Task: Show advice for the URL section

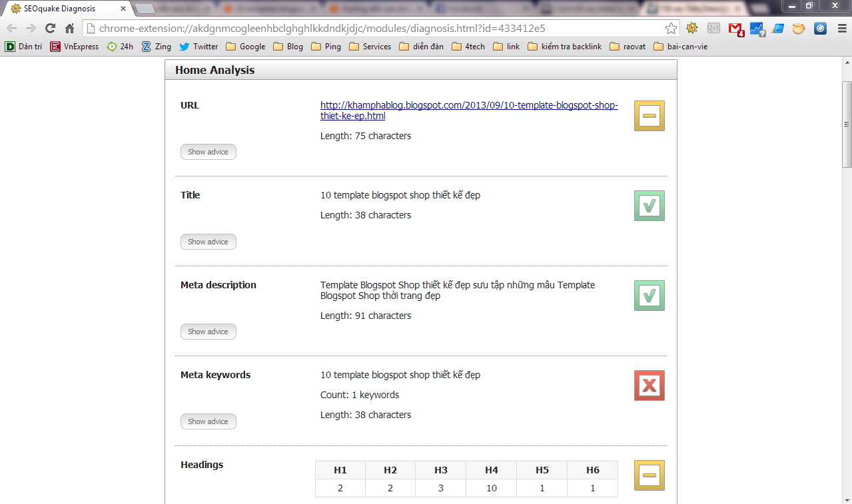Action: click(208, 152)
